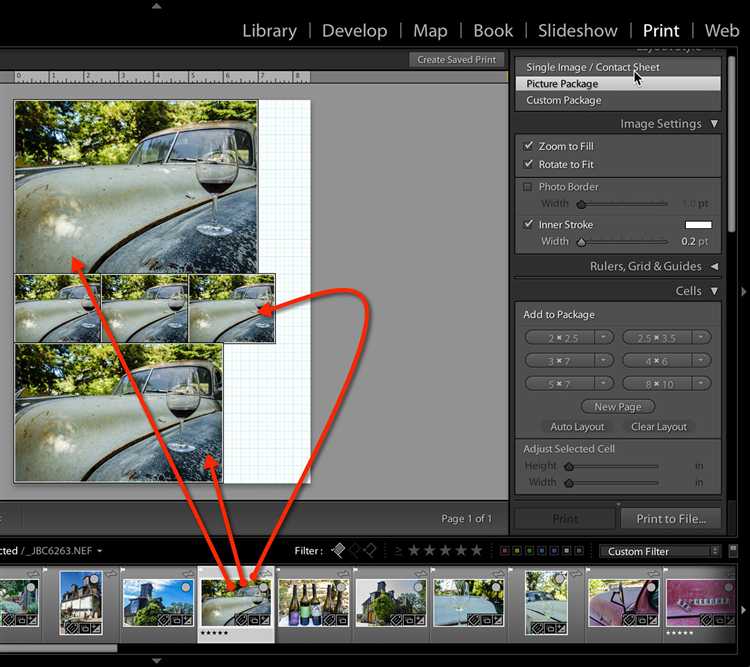Switch to the Library module
The width and height of the screenshot is (750, 667).
(x=269, y=31)
